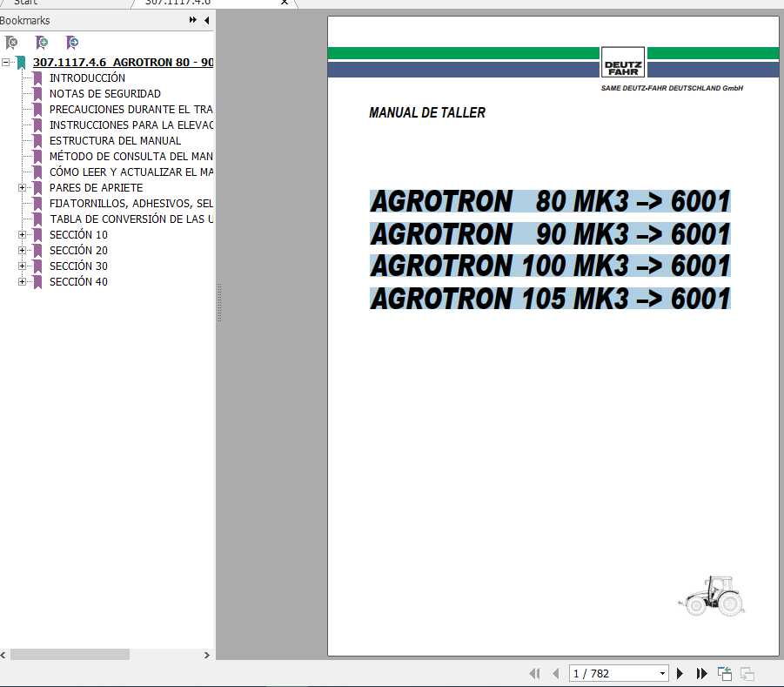
Task: Open the snapshot-to-clipboard tool
Action: click(724, 673)
